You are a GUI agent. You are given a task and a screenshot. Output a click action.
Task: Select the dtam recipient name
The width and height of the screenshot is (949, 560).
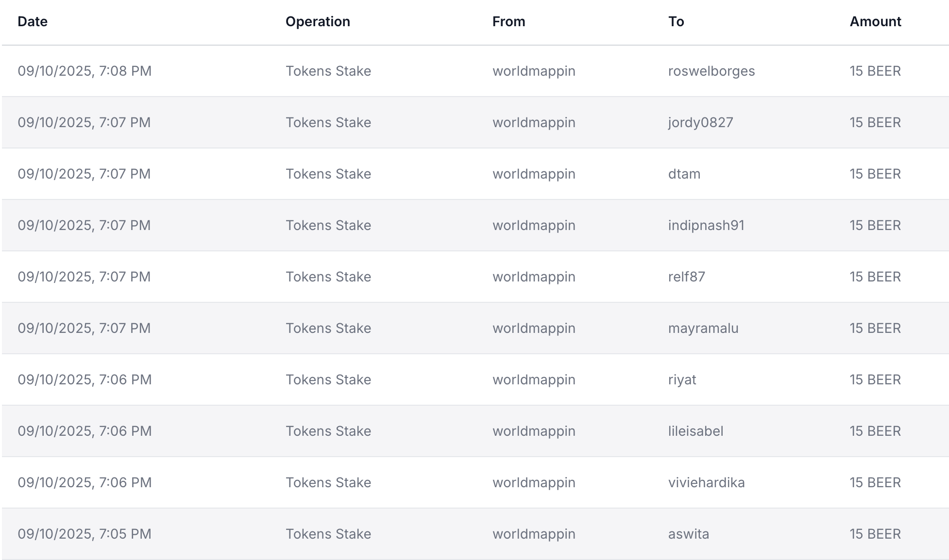pyautogui.click(x=684, y=174)
